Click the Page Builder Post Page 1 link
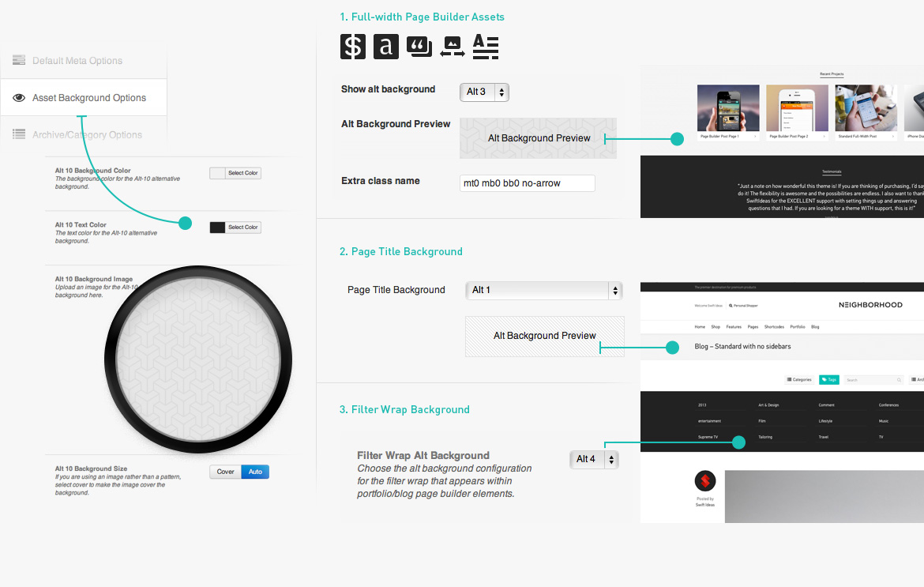The image size is (924, 587). [719, 136]
